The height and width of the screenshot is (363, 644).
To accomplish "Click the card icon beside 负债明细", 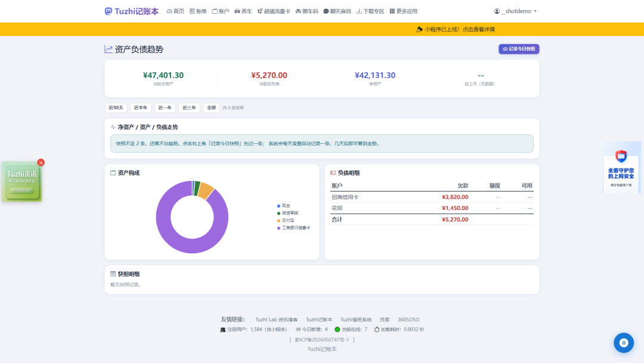I will pyautogui.click(x=333, y=173).
